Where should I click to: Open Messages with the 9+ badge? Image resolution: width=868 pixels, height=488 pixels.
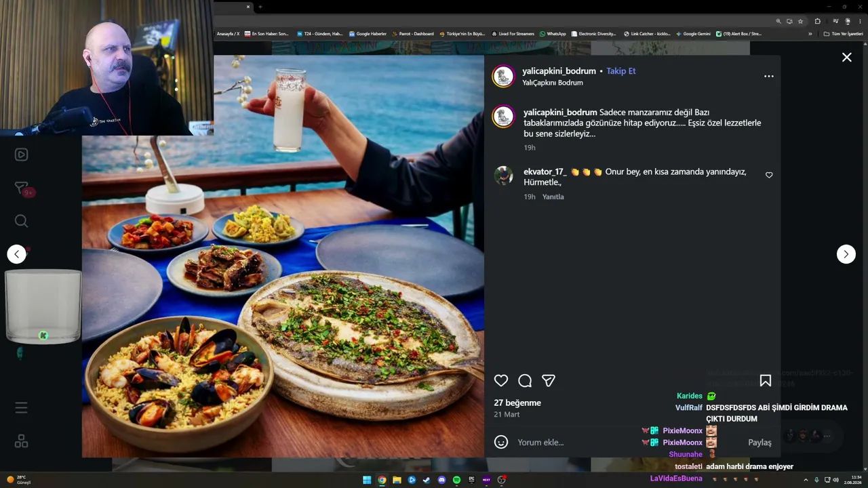[22, 188]
